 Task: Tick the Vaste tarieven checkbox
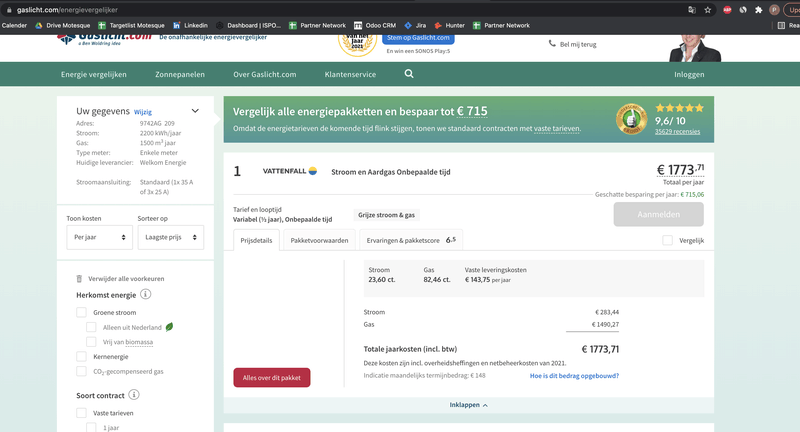(81, 413)
